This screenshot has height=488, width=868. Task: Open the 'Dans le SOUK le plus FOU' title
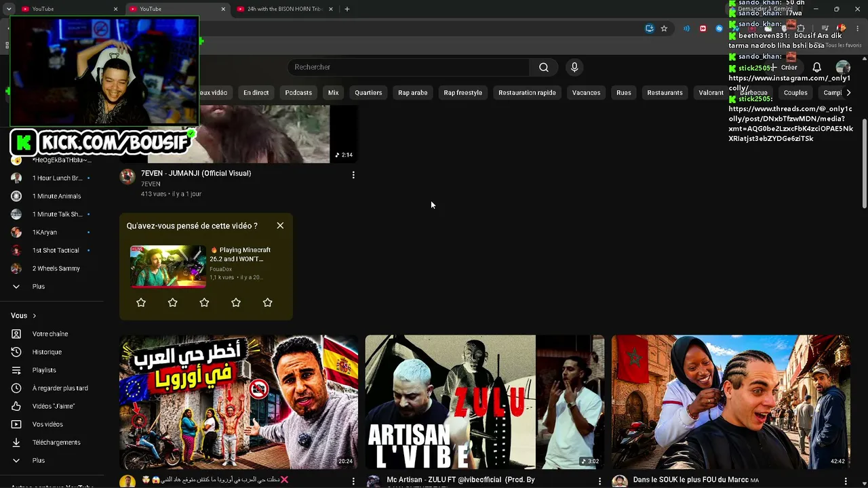[696, 480]
